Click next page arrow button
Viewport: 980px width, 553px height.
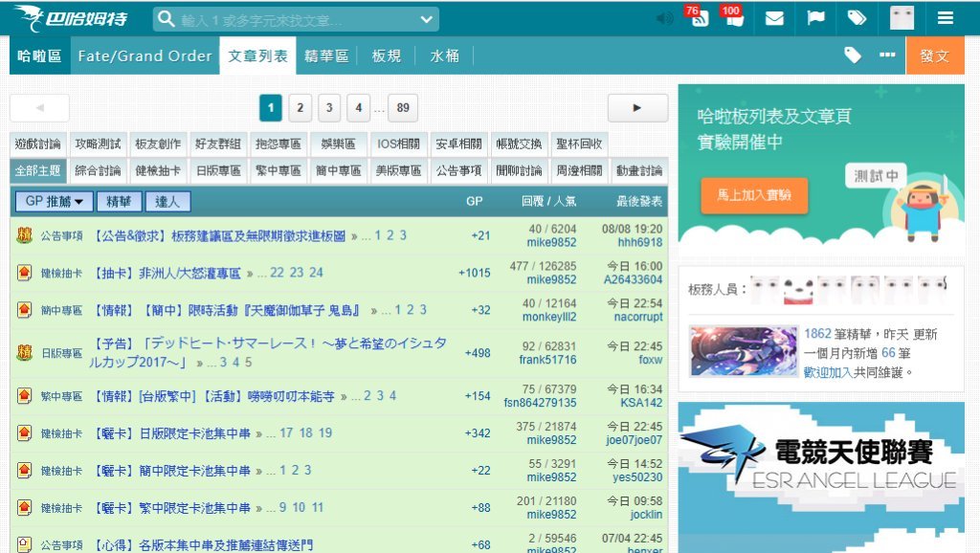(x=637, y=108)
